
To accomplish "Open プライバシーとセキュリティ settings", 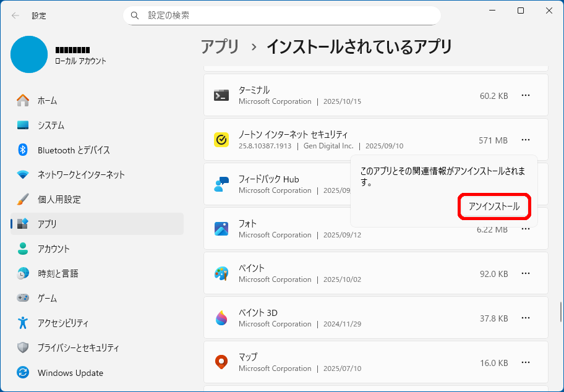I will pos(78,348).
